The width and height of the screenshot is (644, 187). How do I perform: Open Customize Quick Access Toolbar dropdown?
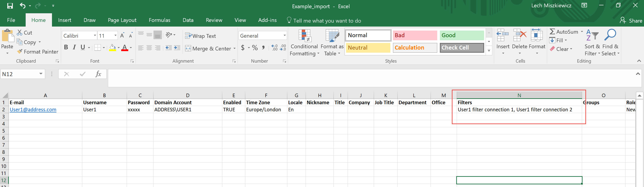[53, 6]
